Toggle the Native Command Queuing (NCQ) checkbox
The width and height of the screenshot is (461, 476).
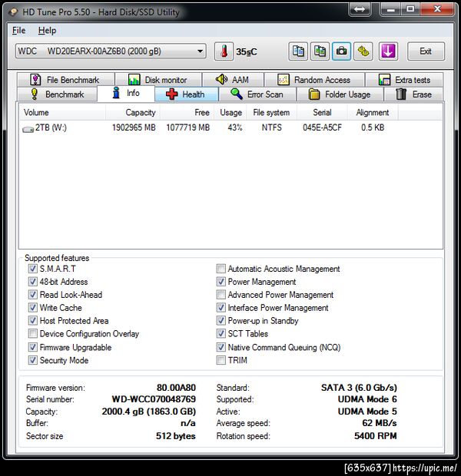[x=221, y=347]
